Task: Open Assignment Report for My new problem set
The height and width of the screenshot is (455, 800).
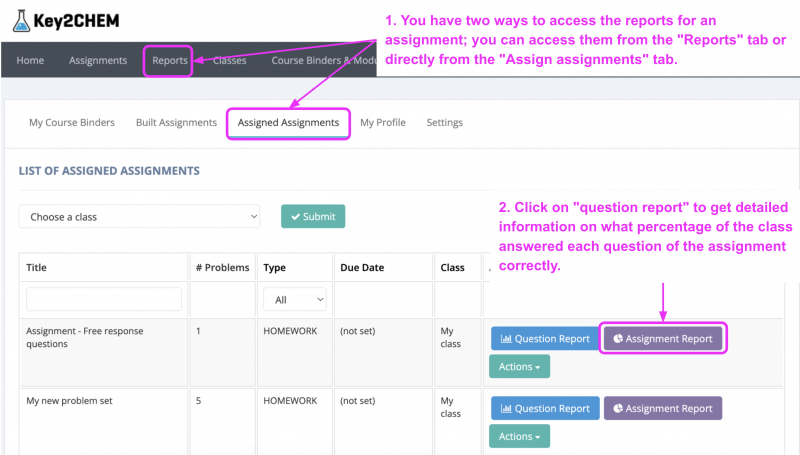Action: point(663,408)
